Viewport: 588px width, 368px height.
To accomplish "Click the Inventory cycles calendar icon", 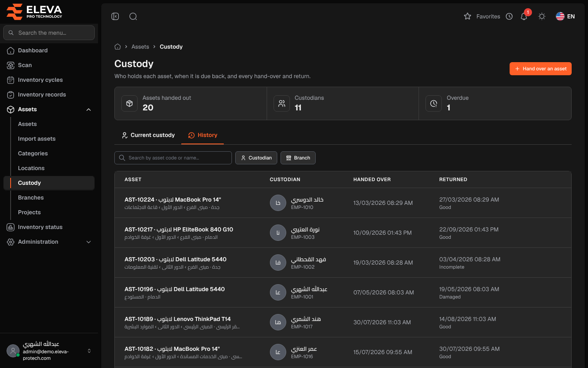I will coord(11,80).
